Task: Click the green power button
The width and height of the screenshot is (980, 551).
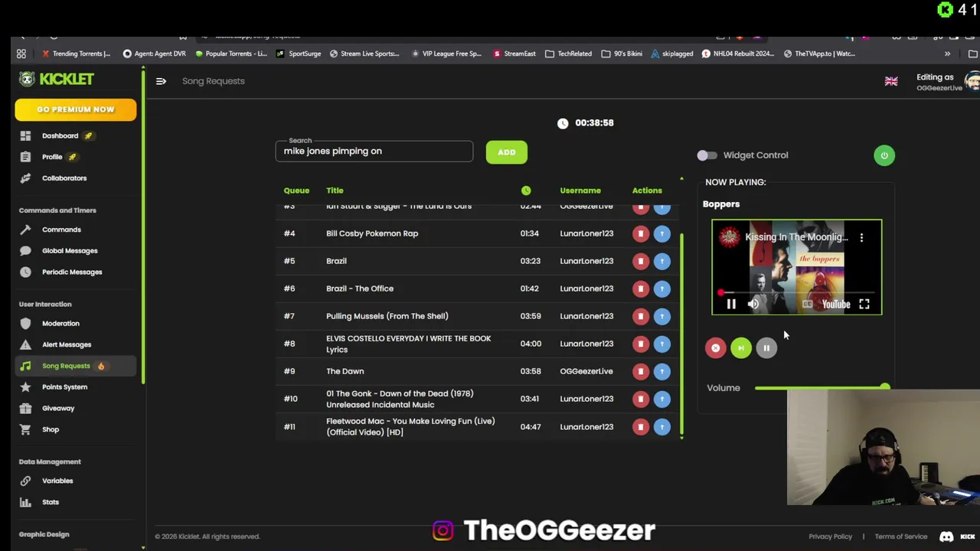Action: click(884, 155)
